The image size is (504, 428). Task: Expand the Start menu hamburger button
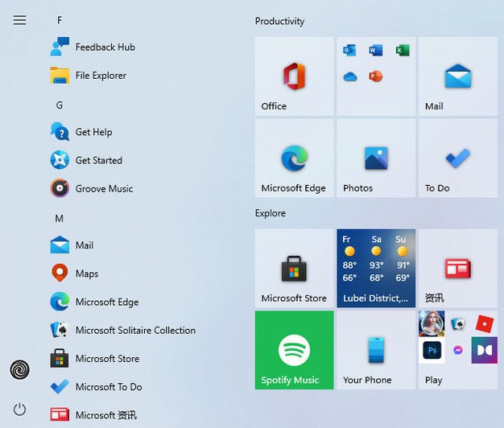pos(19,20)
